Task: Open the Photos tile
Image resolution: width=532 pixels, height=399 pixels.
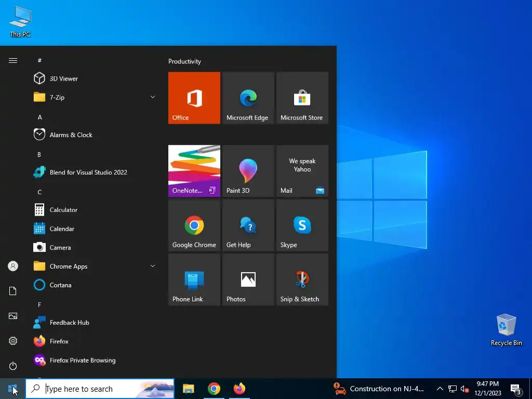Action: click(248, 280)
